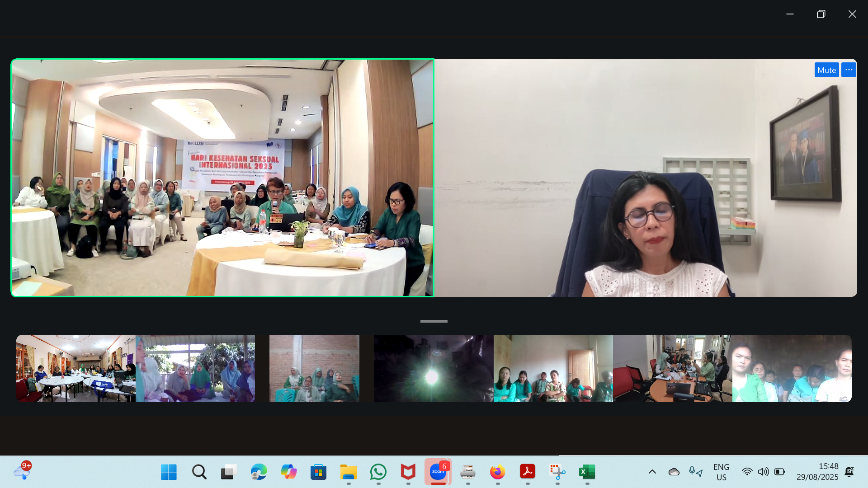Image resolution: width=868 pixels, height=488 pixels.
Task: Select the dark video thumbnail with bright light
Action: coord(434,368)
